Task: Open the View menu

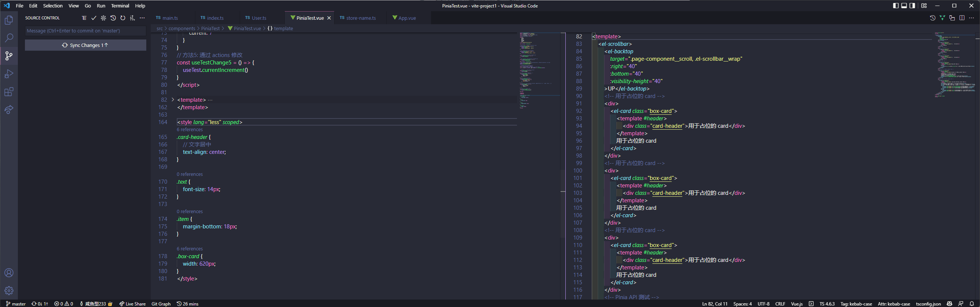Action: (x=73, y=6)
